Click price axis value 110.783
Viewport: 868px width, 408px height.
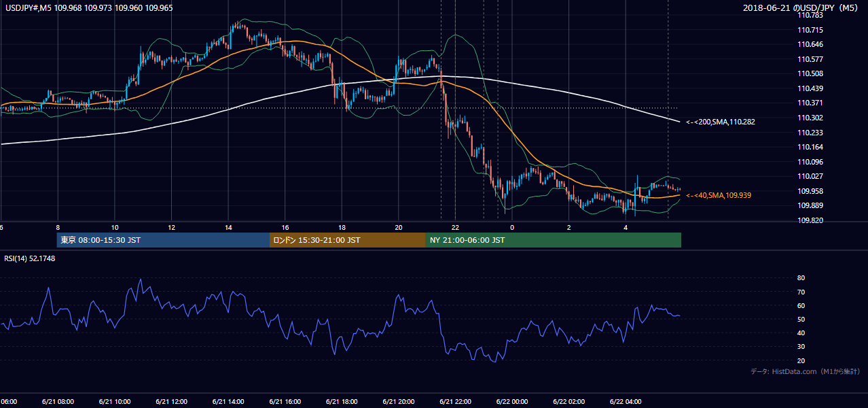(x=811, y=15)
